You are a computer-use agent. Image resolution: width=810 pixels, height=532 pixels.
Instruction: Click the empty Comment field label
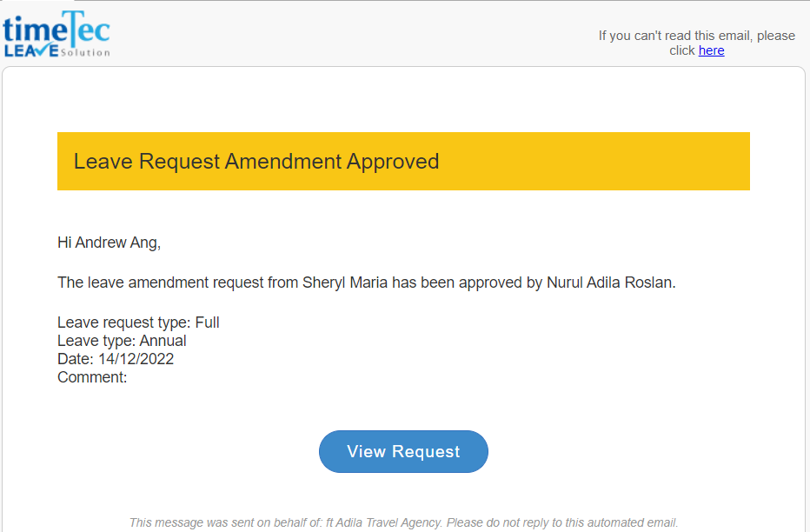92,377
